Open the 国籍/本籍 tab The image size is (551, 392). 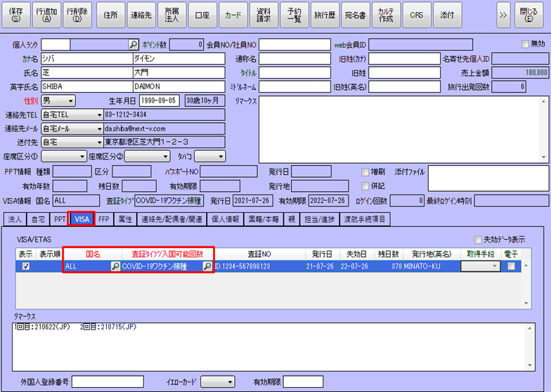click(264, 219)
